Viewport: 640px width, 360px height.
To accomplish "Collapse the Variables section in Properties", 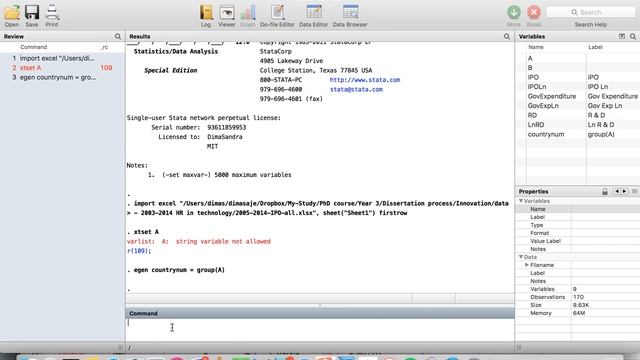I will 521,201.
